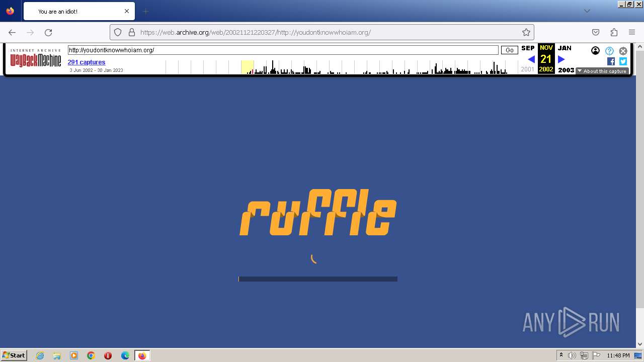Open Windows Media Player taskbar icon
This screenshot has width=644, height=362.
[x=74, y=355]
